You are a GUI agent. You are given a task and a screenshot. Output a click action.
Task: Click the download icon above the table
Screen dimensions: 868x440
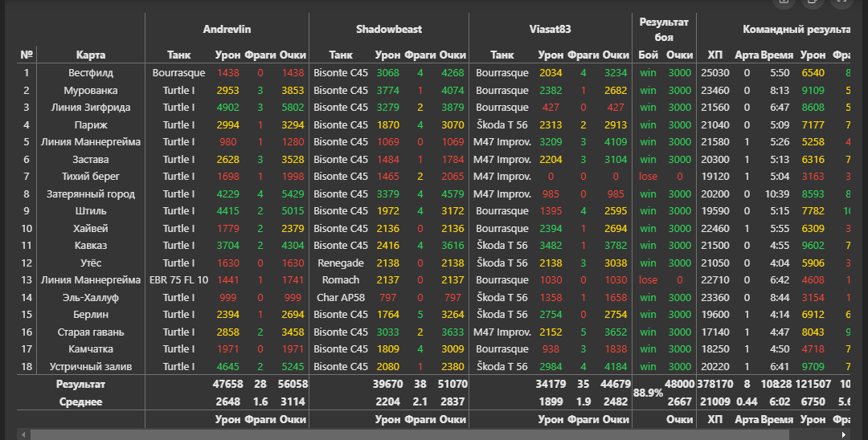pyautogui.click(x=784, y=2)
